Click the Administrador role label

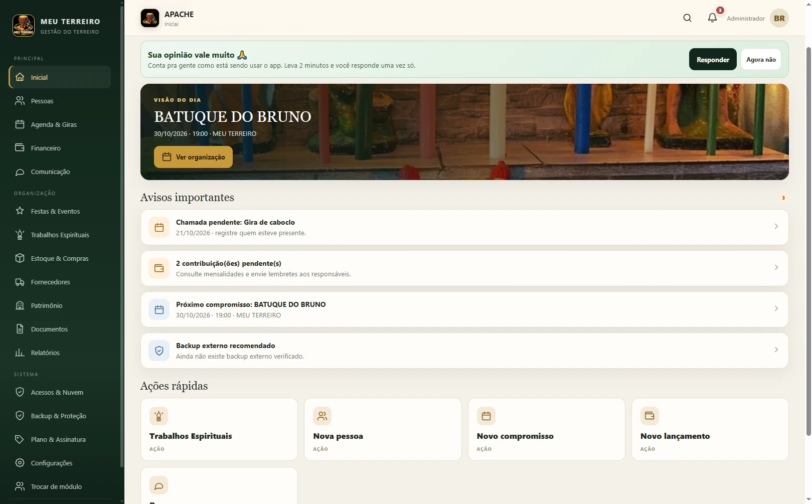pyautogui.click(x=745, y=19)
